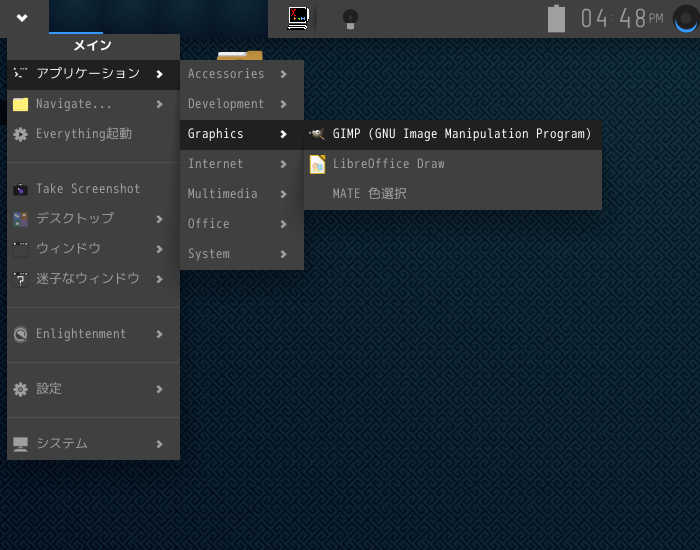
Task: Expand the Accessories category arrow
Action: [283, 74]
